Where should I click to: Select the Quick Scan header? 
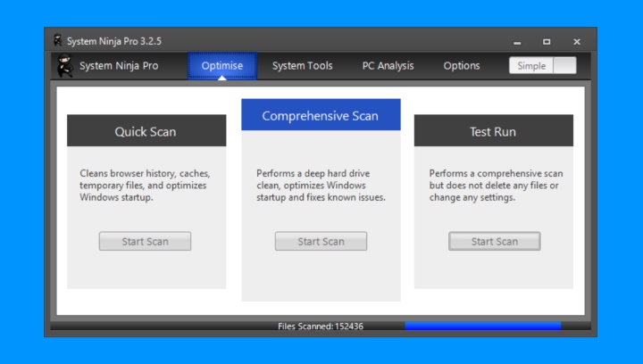coord(146,130)
